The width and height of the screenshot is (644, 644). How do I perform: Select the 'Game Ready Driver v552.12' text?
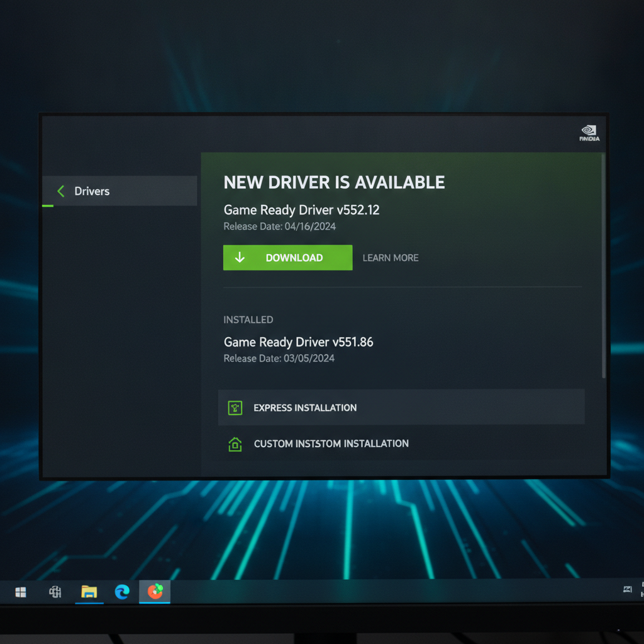(301, 210)
